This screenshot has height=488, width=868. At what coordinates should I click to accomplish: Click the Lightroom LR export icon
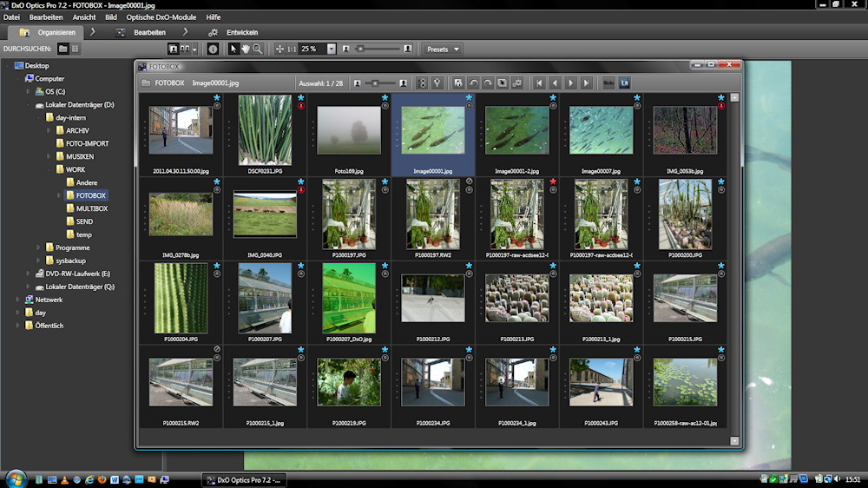[x=623, y=82]
